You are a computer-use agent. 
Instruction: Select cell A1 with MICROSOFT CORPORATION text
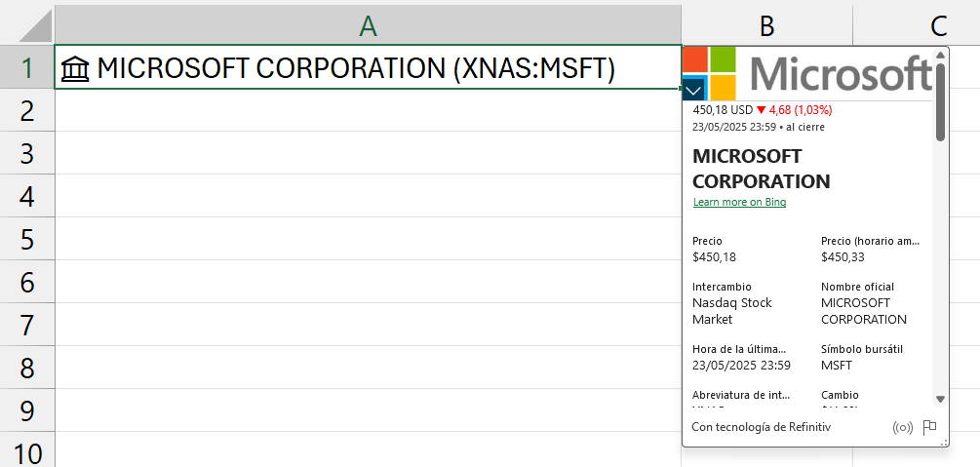click(368, 67)
